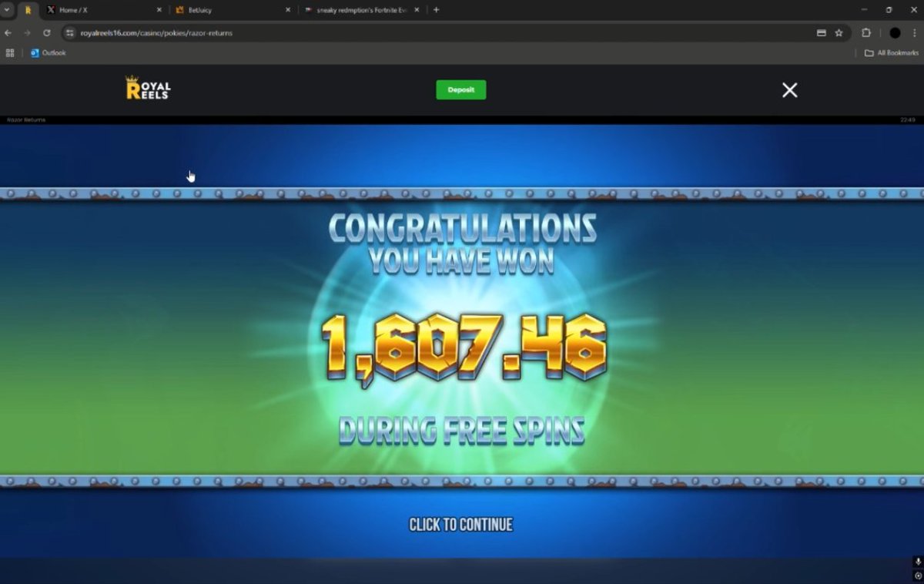Viewport: 924px width, 584px height.
Task: Open a new tab with the plus button
Action: click(436, 10)
